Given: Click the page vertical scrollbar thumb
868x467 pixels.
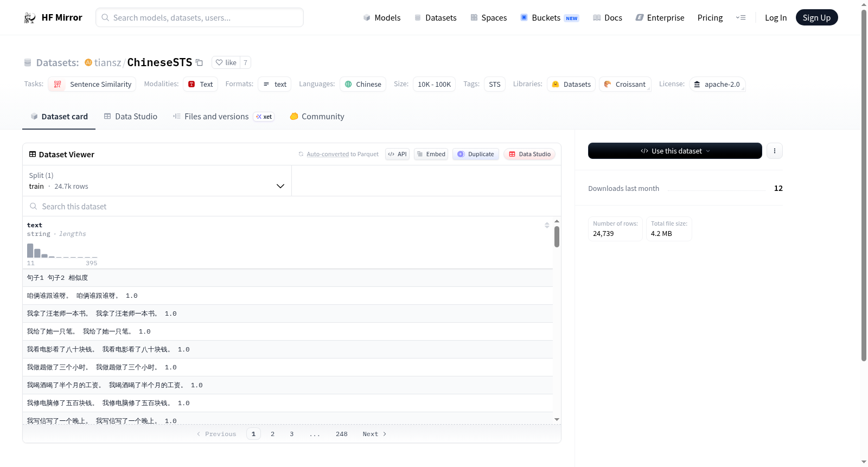Looking at the screenshot, I should point(864,185).
